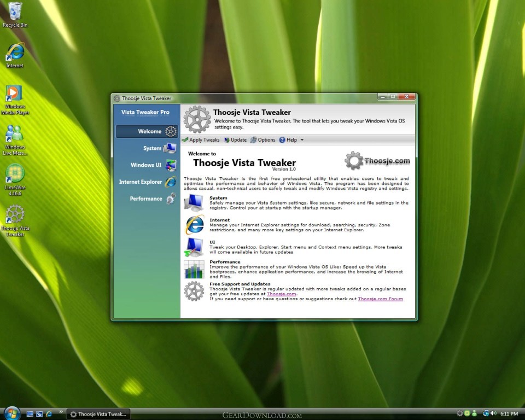Viewport: 525px width, 420px height.
Task: Open the Recycle Bin desktop icon
Action: (15, 15)
